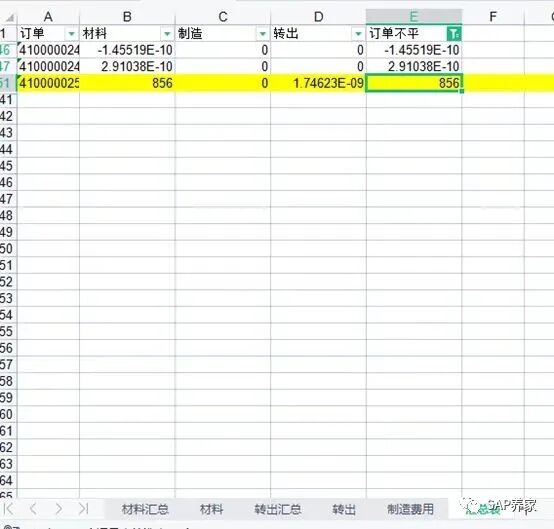Image resolution: width=554 pixels, height=529 pixels.
Task: Click the 订单 header cell
Action: (x=48, y=34)
